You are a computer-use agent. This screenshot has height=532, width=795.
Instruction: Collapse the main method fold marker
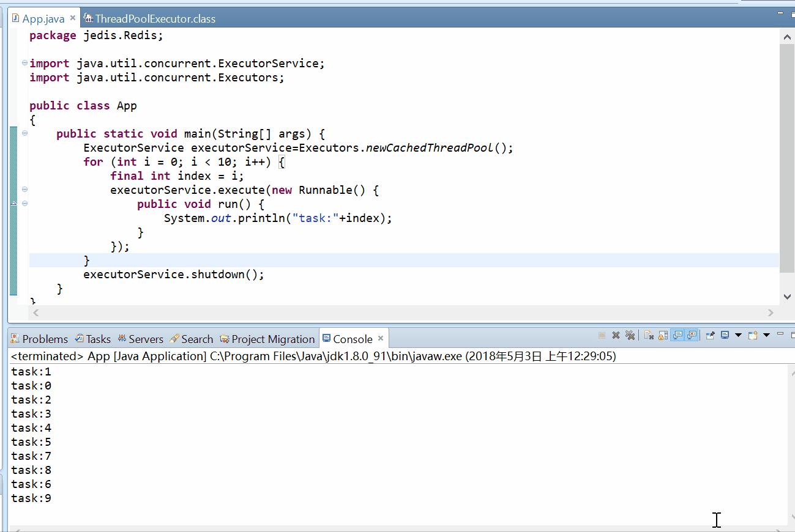pyautogui.click(x=24, y=133)
